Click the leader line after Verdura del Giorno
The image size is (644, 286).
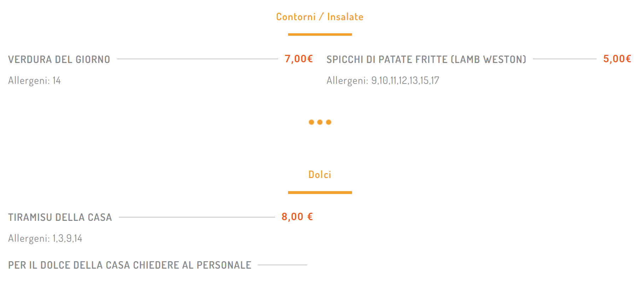(x=197, y=59)
